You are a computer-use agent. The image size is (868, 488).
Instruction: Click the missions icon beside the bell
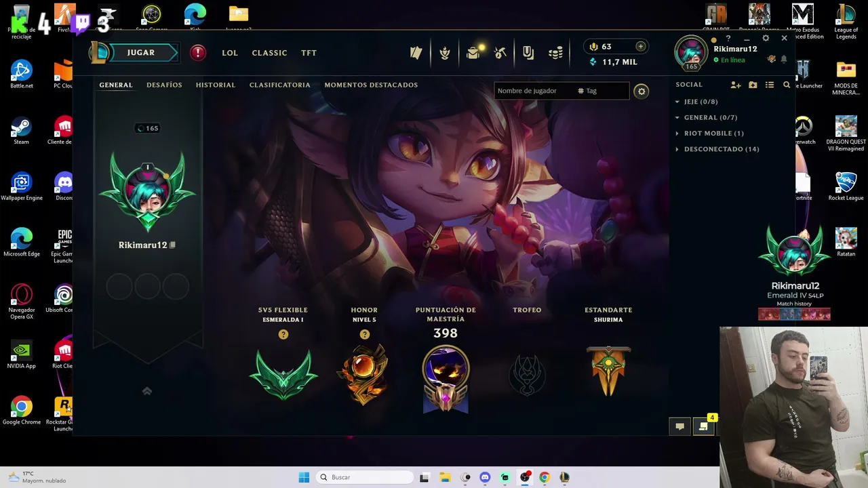pyautogui.click(x=771, y=60)
